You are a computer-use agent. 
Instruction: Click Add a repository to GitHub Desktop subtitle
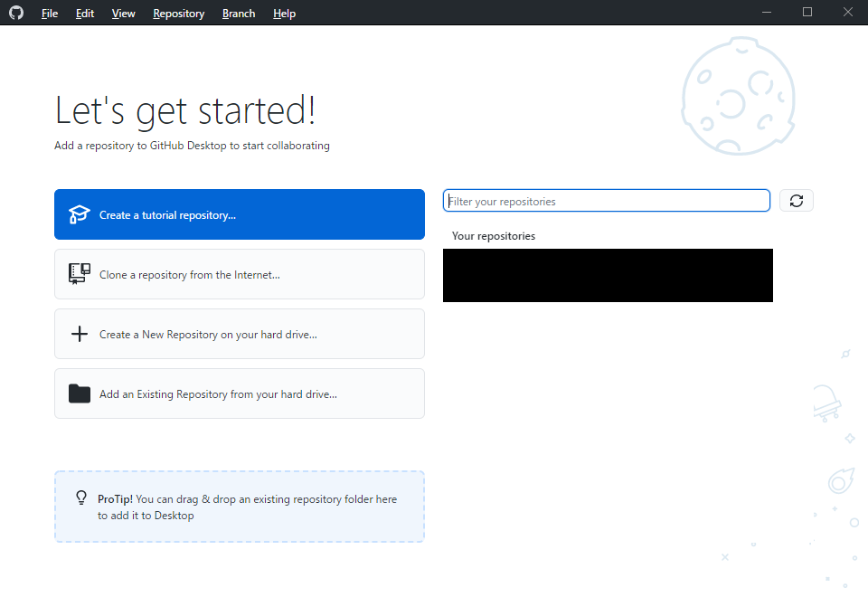click(192, 146)
